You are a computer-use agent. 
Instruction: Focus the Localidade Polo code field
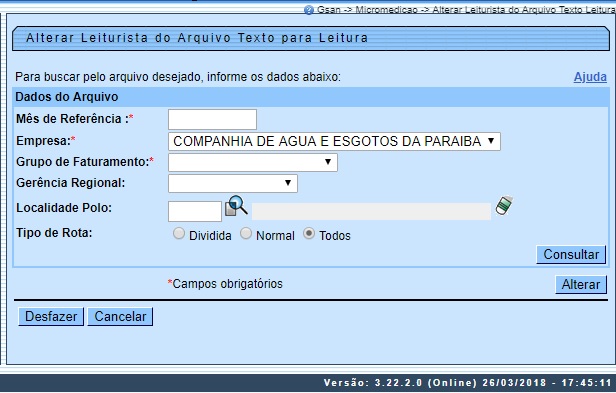click(195, 211)
